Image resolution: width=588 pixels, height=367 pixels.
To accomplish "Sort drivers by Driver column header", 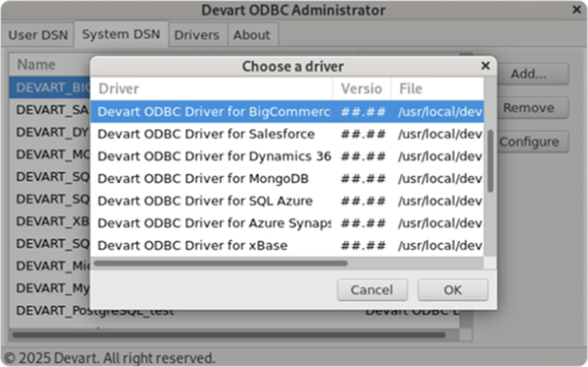I will pos(212,89).
